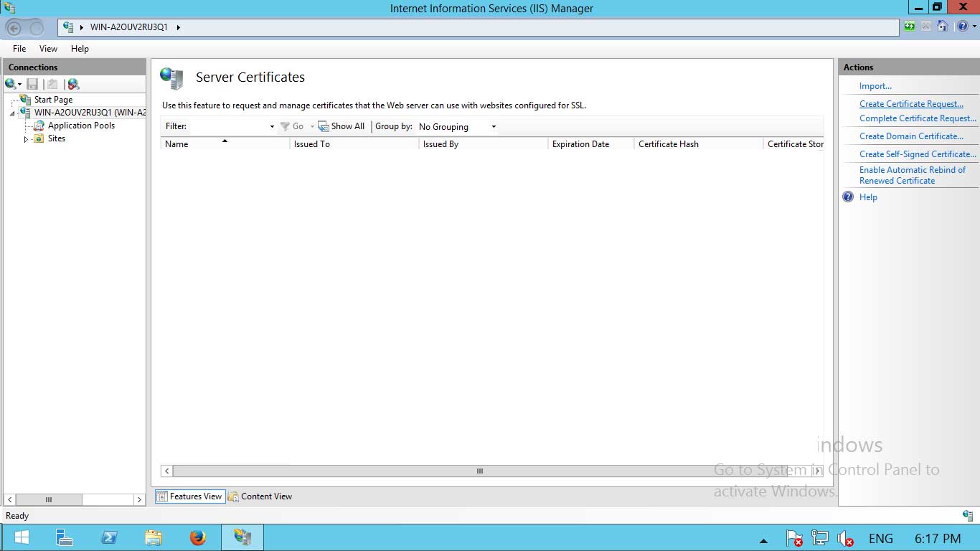The image size is (980, 551).
Task: Click WIN-A2OUV2RU3Q1 in the address breadcrumb
Action: (x=128, y=27)
